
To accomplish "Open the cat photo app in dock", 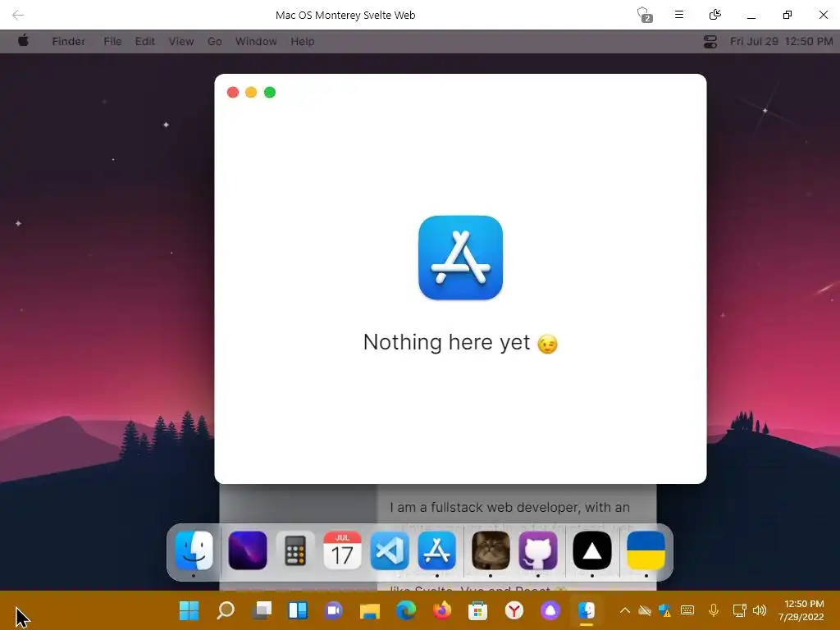I will pyautogui.click(x=491, y=550).
